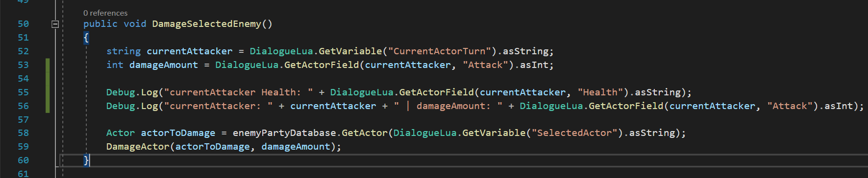
Task: Click the DamageSelectedEnemy method name
Action: [206, 24]
